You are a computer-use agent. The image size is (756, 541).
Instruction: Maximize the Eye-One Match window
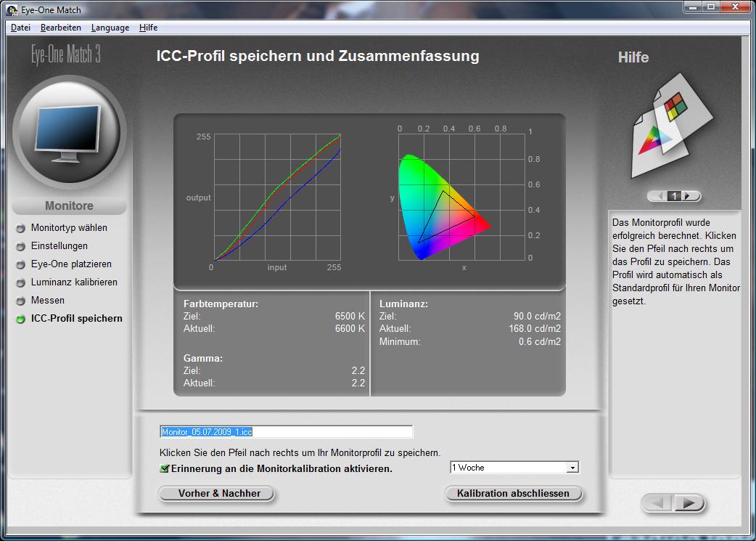[x=711, y=7]
